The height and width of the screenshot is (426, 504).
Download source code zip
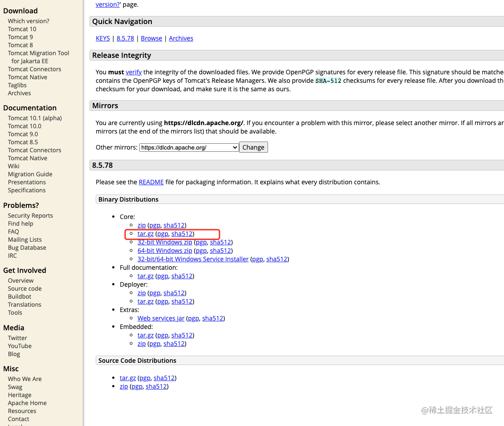click(x=124, y=386)
